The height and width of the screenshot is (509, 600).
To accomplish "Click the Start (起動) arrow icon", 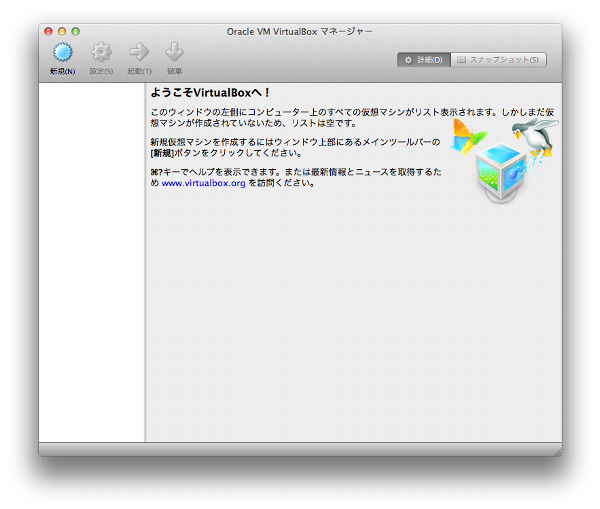I will pyautogui.click(x=139, y=52).
